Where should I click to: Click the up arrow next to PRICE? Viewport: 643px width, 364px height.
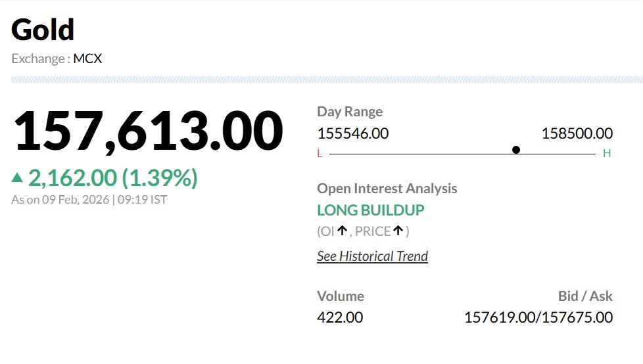click(398, 231)
